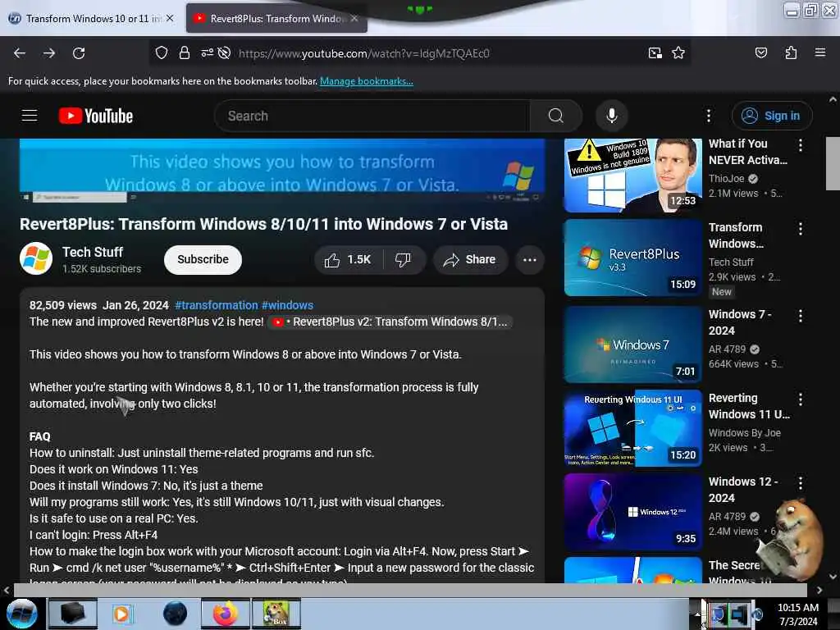Open options menu for 'Transform Windows...' video
The width and height of the screenshot is (840, 630).
pyautogui.click(x=801, y=229)
